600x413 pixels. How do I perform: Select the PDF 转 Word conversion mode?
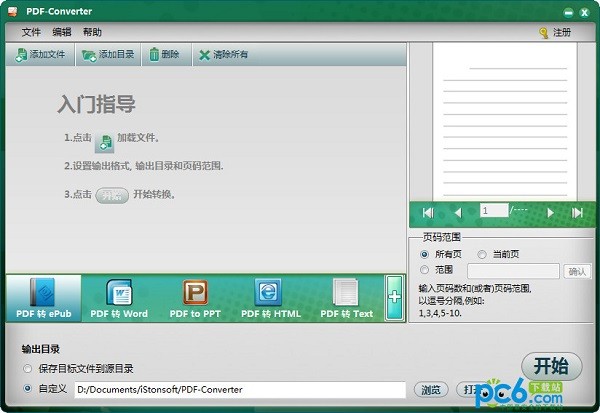(x=119, y=298)
